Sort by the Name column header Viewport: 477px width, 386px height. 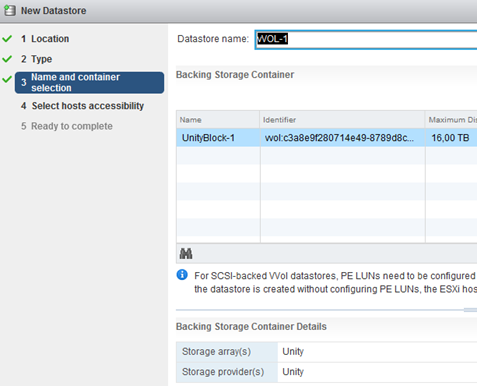(x=218, y=120)
